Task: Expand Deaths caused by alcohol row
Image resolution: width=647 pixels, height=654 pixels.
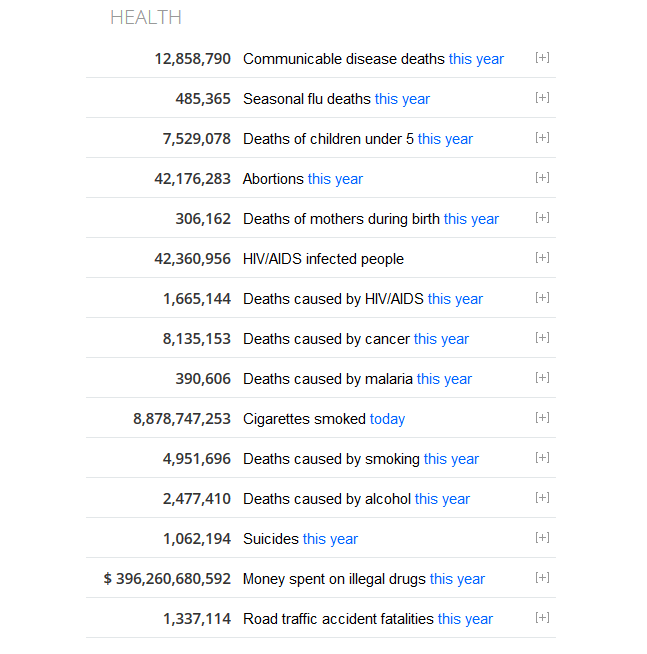Action: point(542,498)
